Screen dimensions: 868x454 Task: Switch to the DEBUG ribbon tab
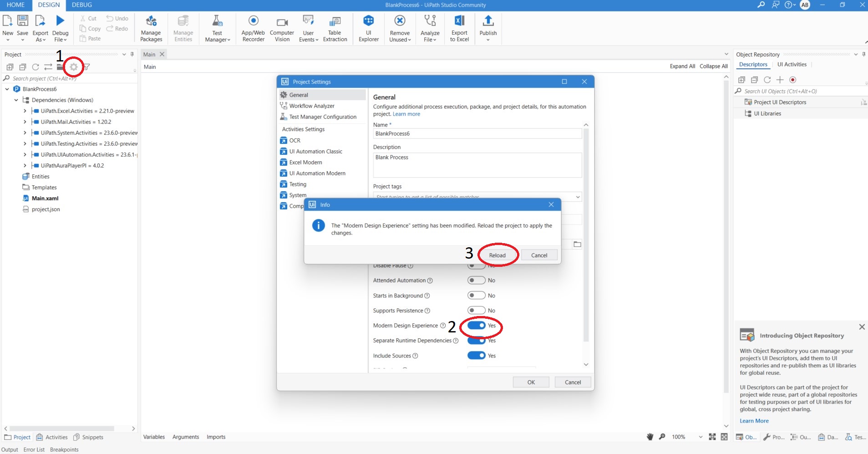pyautogui.click(x=82, y=5)
